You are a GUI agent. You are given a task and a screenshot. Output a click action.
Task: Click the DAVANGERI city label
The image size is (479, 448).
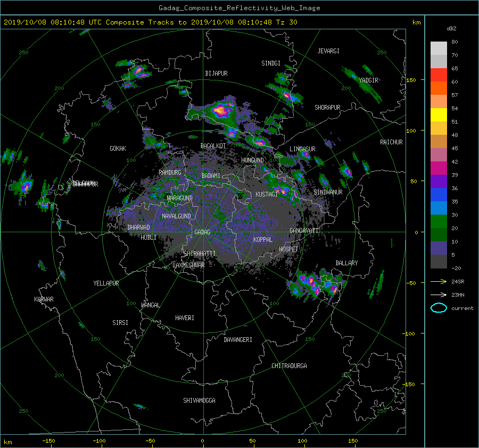(x=238, y=340)
